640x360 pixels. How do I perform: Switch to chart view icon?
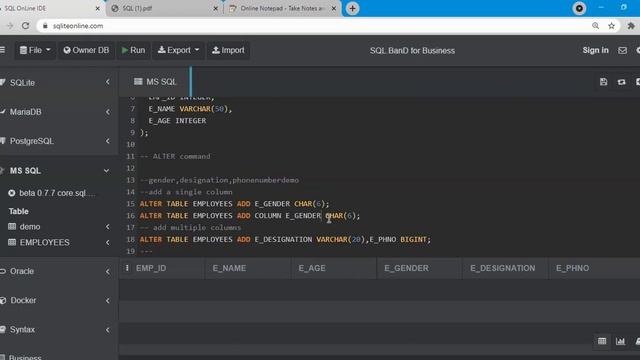(620, 341)
